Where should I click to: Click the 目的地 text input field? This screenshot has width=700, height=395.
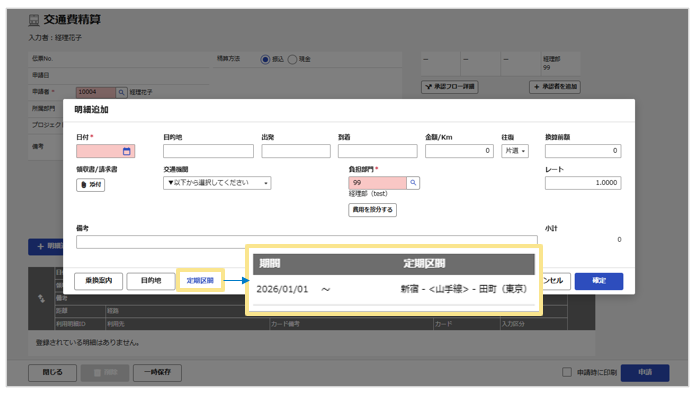[208, 151]
